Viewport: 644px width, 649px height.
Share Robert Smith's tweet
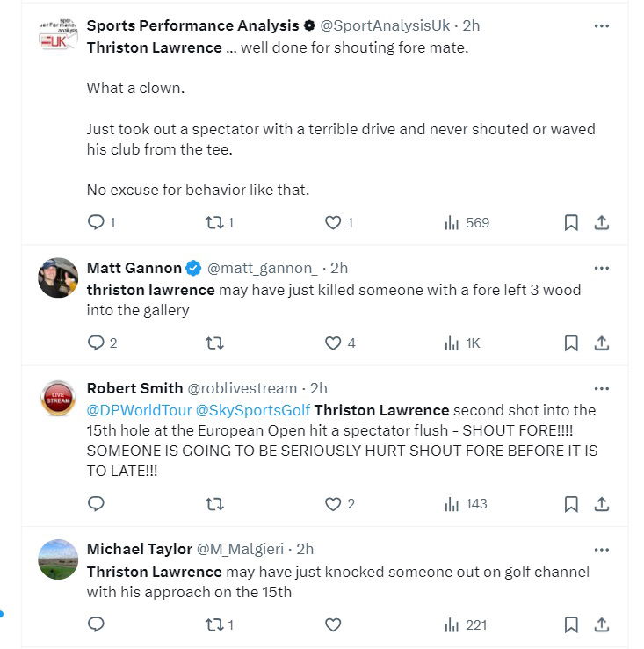602,504
